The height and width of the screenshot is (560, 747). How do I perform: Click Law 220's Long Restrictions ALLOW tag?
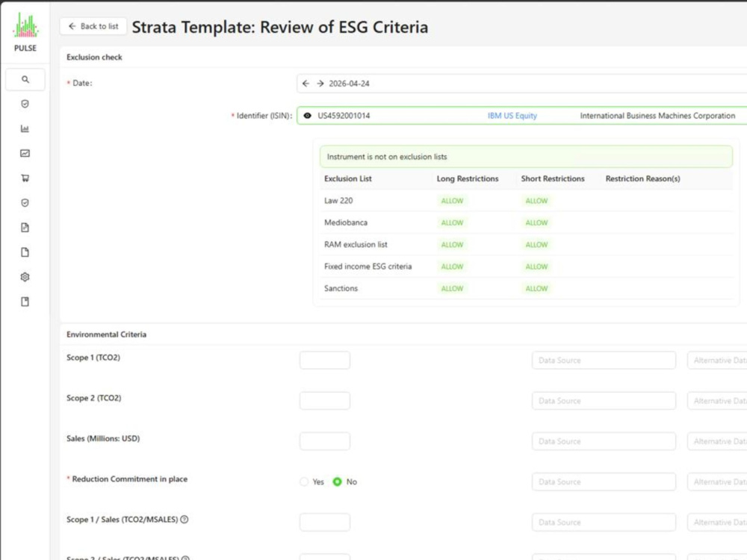click(452, 201)
